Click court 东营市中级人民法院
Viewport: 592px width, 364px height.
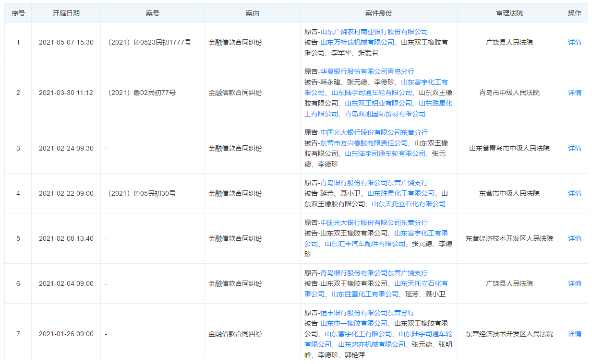pos(509,193)
